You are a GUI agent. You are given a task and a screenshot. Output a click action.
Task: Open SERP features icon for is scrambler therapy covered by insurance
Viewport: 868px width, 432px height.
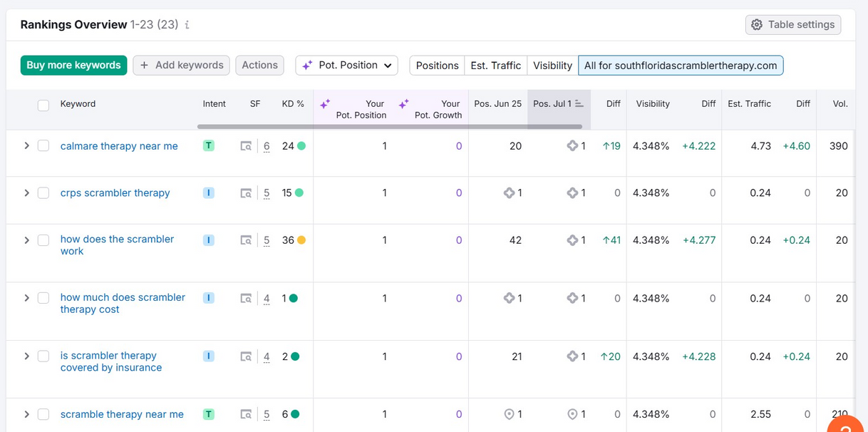[246, 356]
